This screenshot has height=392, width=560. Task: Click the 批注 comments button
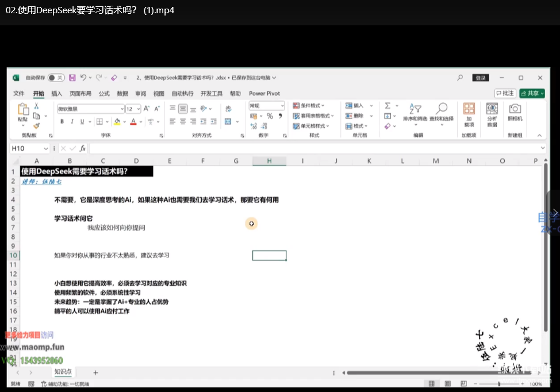[505, 93]
